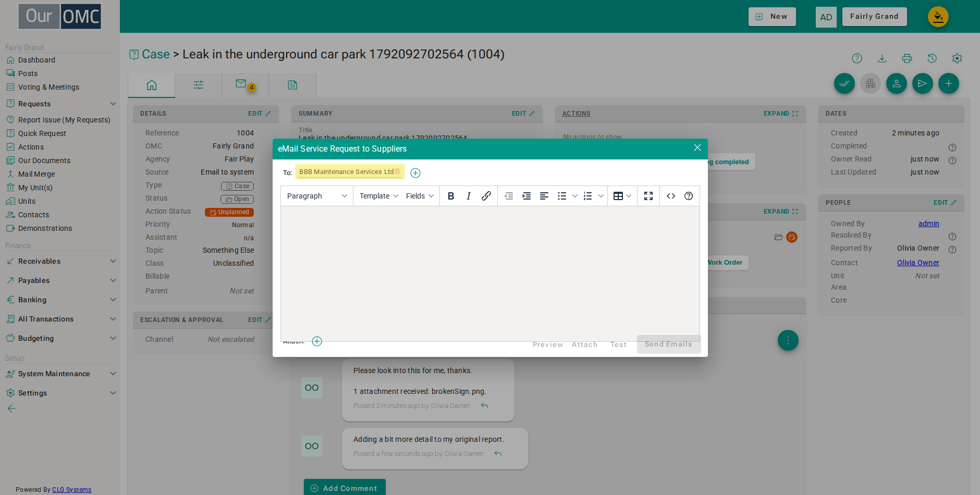
Task: Open the Paragraph style dropdown
Action: point(317,196)
